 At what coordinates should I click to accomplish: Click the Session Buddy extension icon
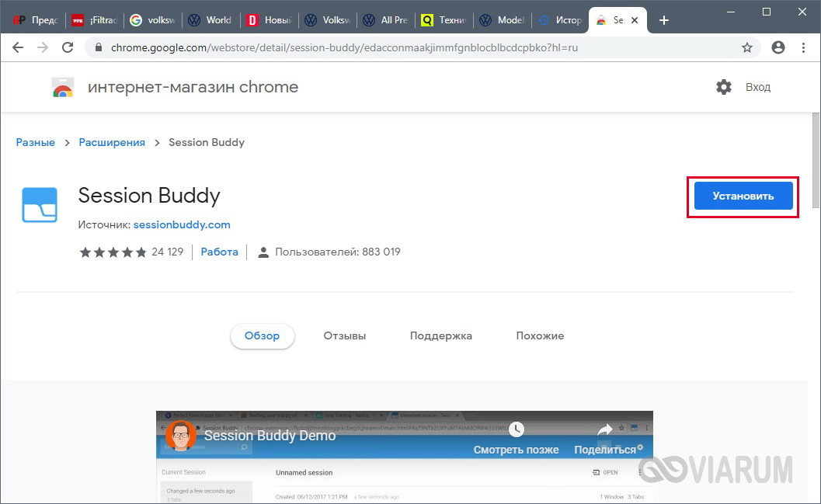[x=40, y=205]
